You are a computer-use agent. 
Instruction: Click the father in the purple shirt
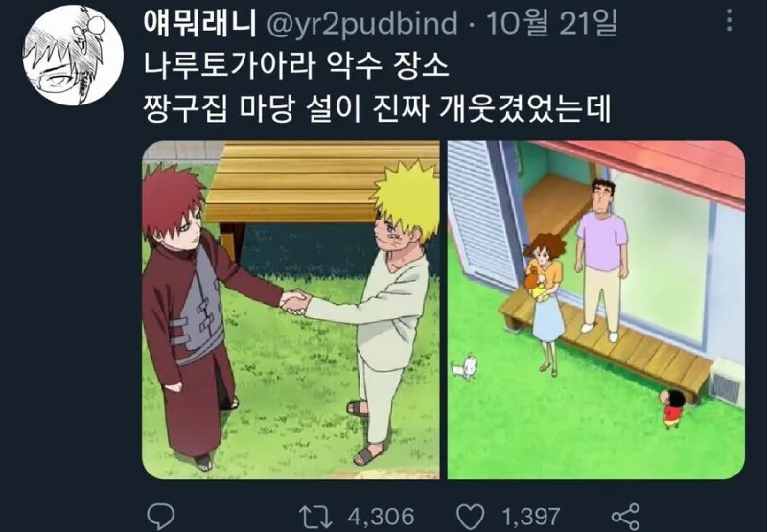(601, 259)
